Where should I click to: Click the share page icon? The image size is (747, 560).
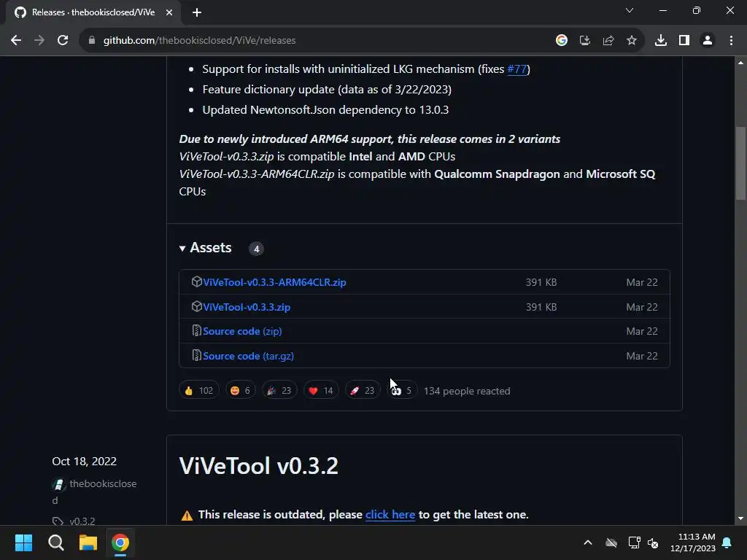(x=608, y=41)
